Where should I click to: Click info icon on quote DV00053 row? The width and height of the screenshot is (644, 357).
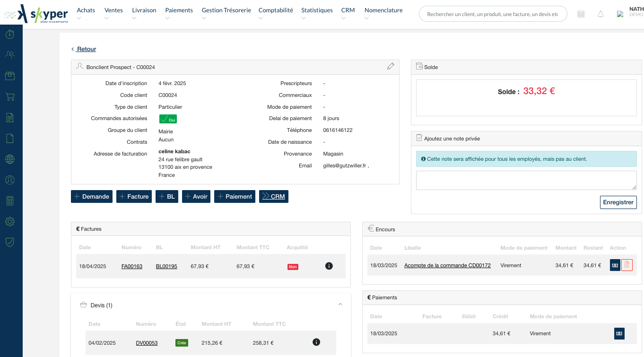point(316,342)
